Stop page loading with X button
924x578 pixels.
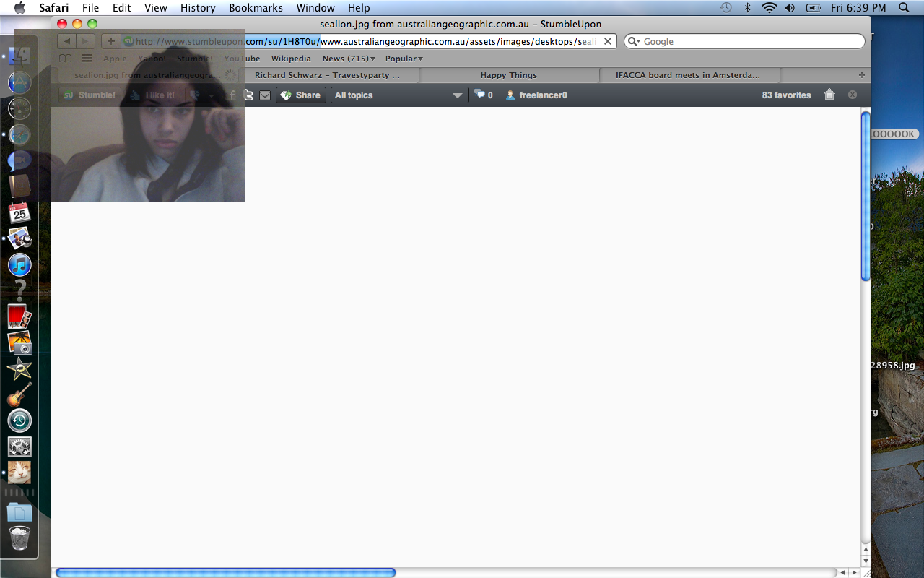[608, 42]
